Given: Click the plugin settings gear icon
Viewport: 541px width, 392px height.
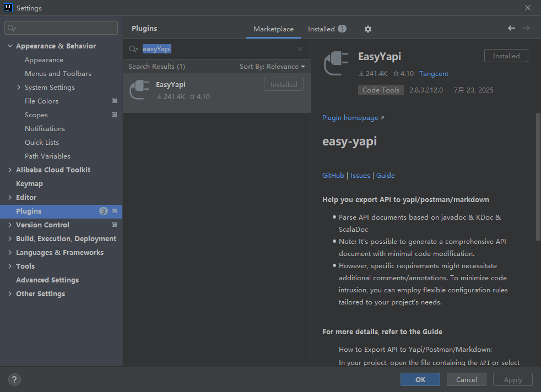Looking at the screenshot, I should point(368,29).
